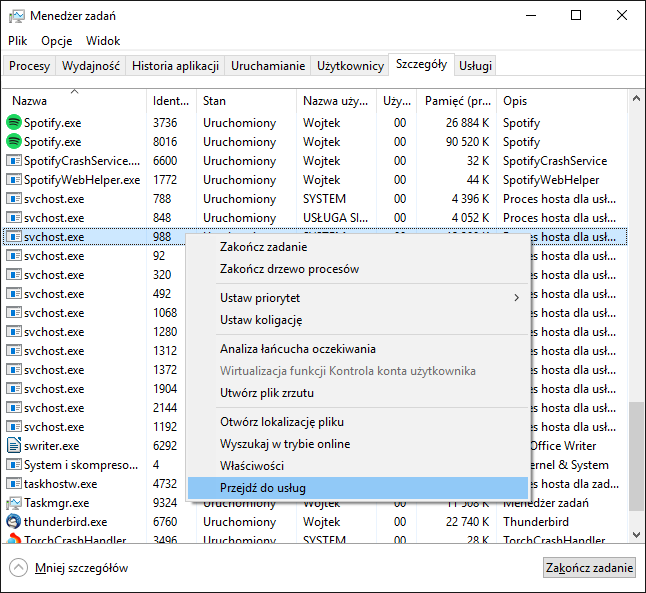Open the Opcje menu
646x593 pixels.
[x=57, y=41]
